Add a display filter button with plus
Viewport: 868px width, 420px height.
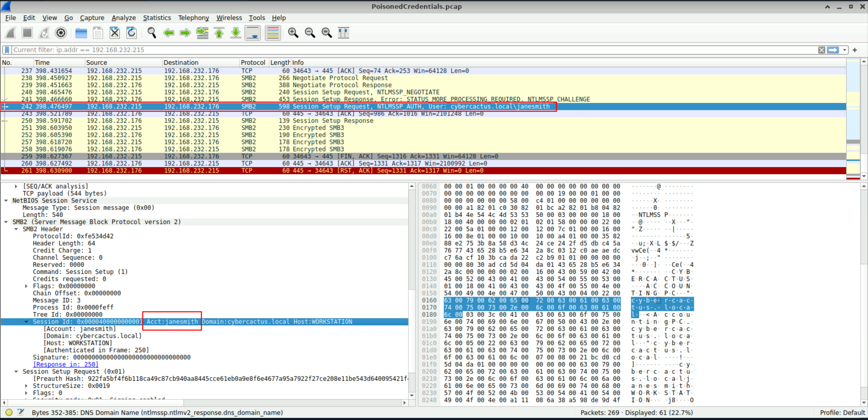pyautogui.click(x=855, y=50)
